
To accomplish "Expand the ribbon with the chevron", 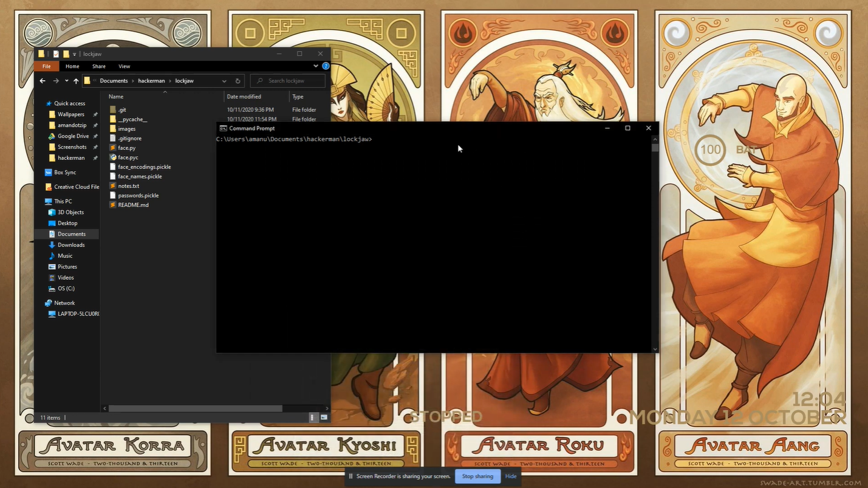I will pos(316,66).
